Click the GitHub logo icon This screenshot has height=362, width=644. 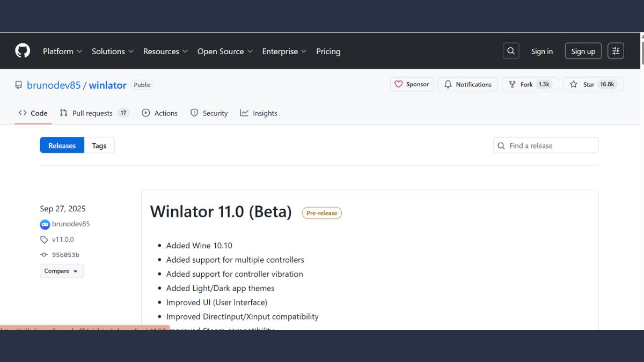pos(23,51)
